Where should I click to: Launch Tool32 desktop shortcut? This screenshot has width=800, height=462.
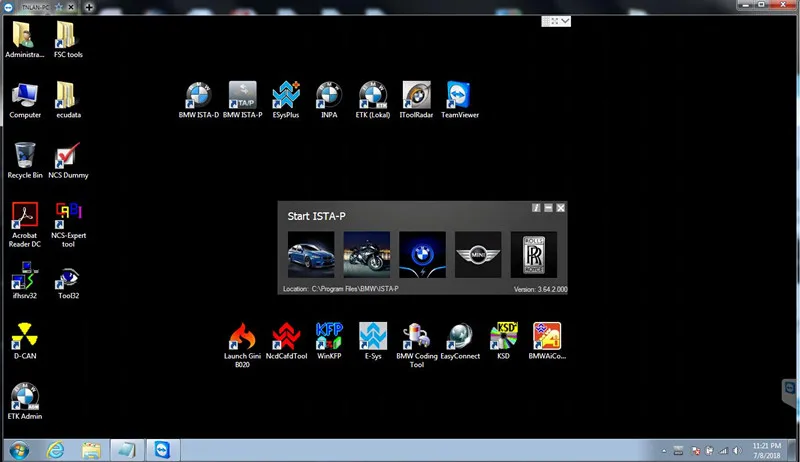click(68, 280)
